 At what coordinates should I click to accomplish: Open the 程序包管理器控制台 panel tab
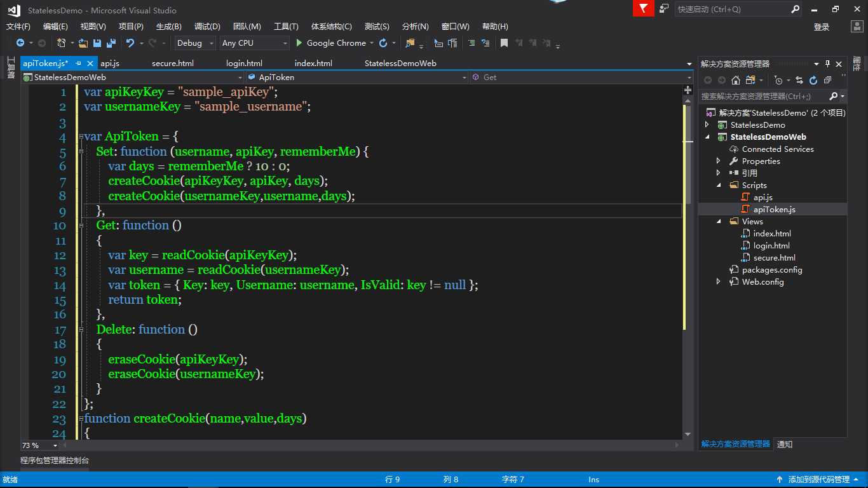click(x=55, y=461)
